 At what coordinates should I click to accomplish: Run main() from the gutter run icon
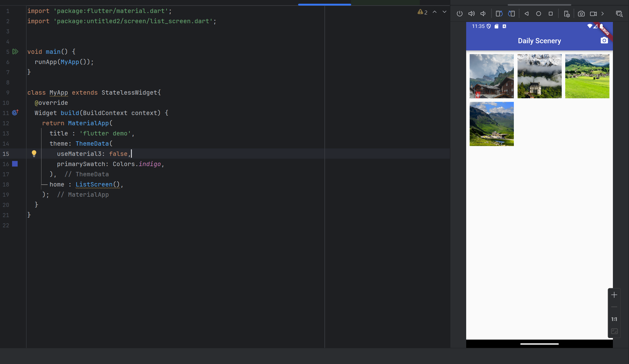(15, 52)
